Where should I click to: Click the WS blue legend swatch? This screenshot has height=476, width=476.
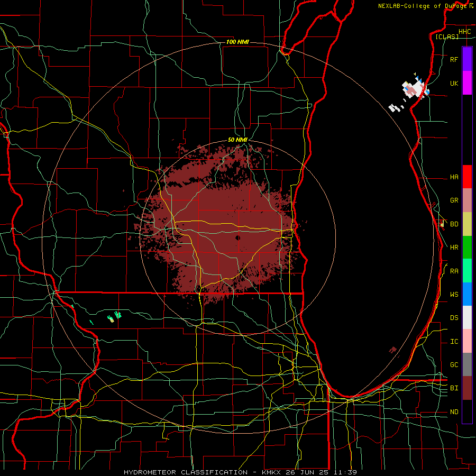click(467, 294)
